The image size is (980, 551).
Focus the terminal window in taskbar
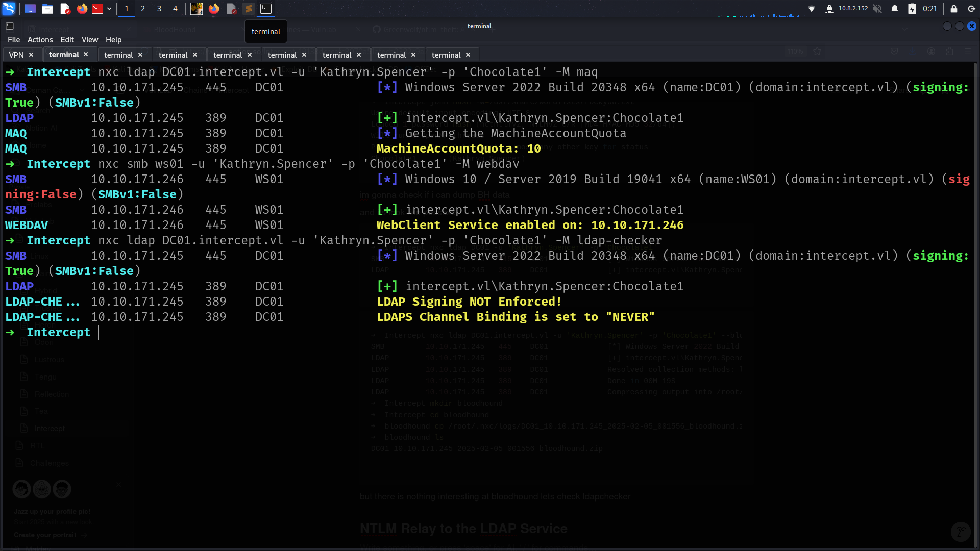click(266, 9)
